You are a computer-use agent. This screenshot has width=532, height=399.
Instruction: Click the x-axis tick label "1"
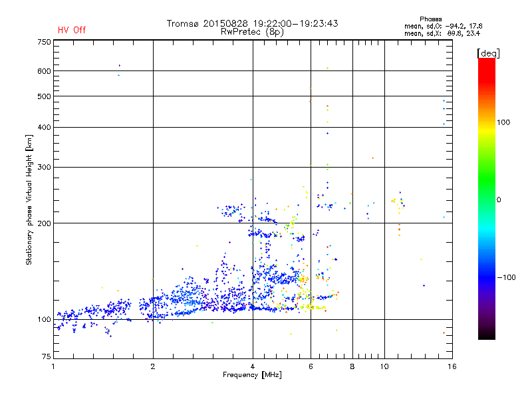pos(53,366)
